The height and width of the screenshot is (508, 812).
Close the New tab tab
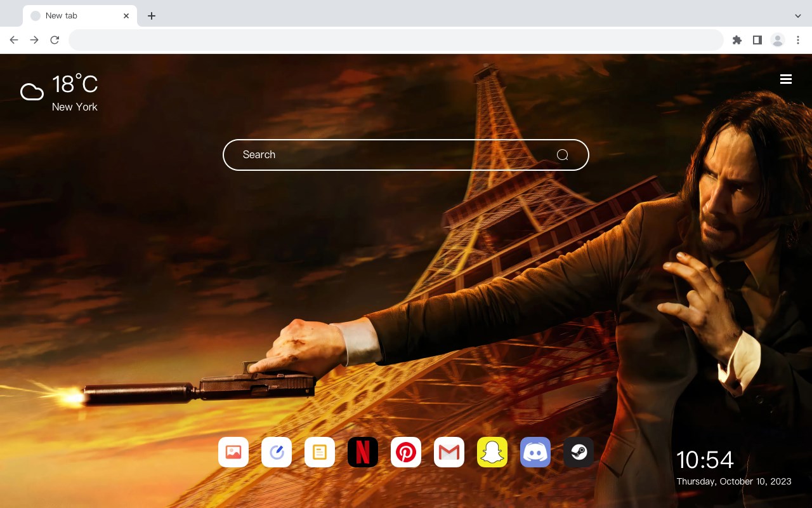(126, 16)
